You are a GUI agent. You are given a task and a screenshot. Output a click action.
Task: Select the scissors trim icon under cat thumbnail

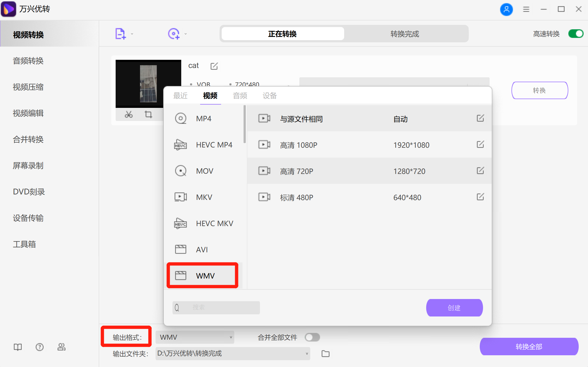point(128,114)
